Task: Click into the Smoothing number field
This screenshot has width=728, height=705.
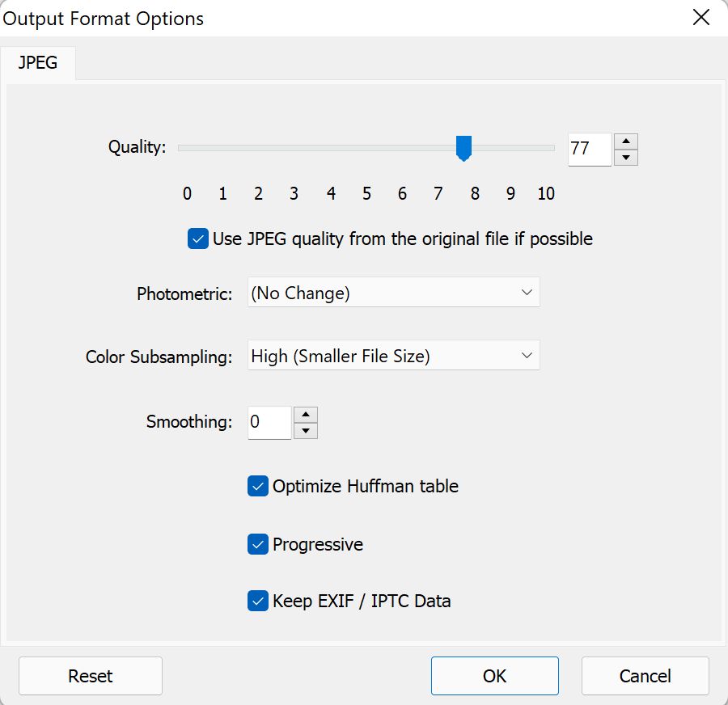Action: click(269, 423)
